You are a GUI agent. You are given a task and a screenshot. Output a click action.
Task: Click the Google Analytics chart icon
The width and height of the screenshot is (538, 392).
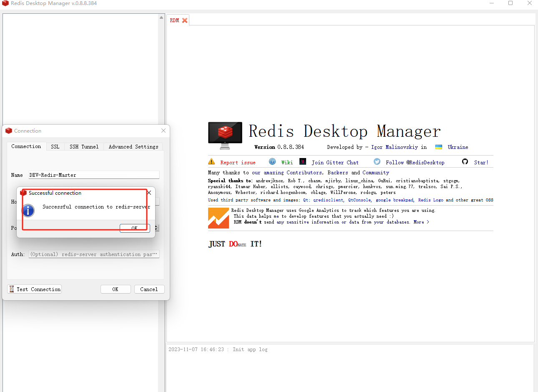pos(218,218)
